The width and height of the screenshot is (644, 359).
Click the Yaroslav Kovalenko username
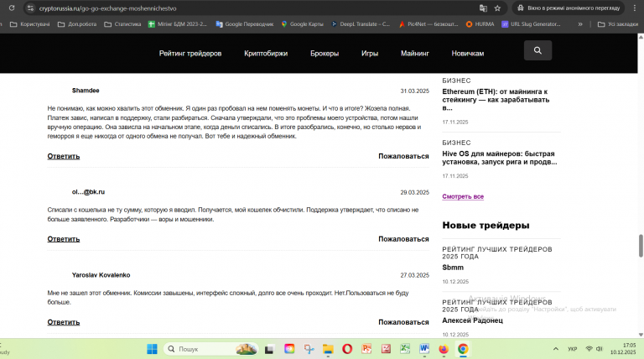click(x=101, y=275)
